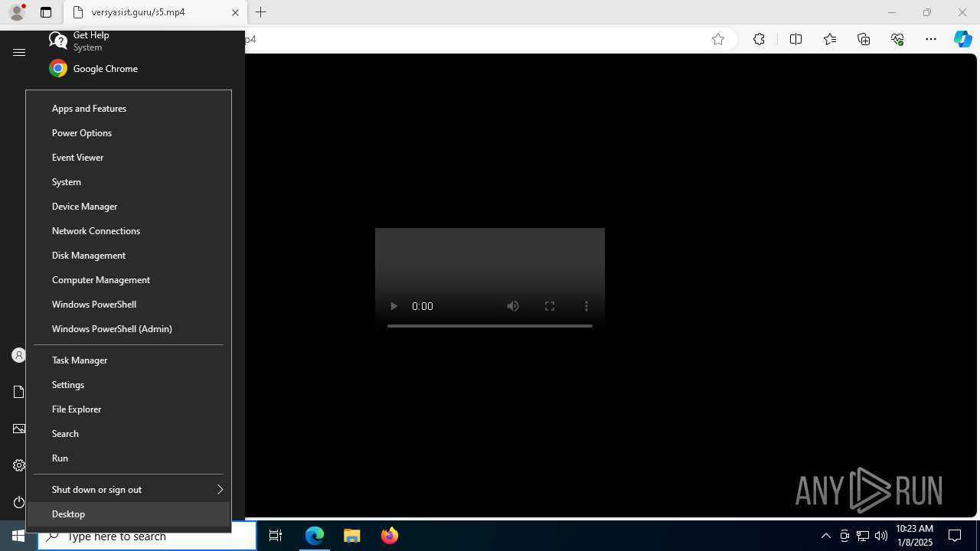The width and height of the screenshot is (980, 551).
Task: Open Start menu Settings gear
Action: point(19,465)
